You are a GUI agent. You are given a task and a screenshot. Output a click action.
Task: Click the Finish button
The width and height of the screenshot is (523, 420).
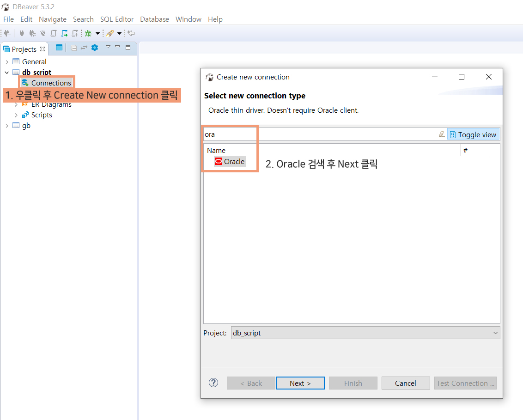pyautogui.click(x=353, y=383)
